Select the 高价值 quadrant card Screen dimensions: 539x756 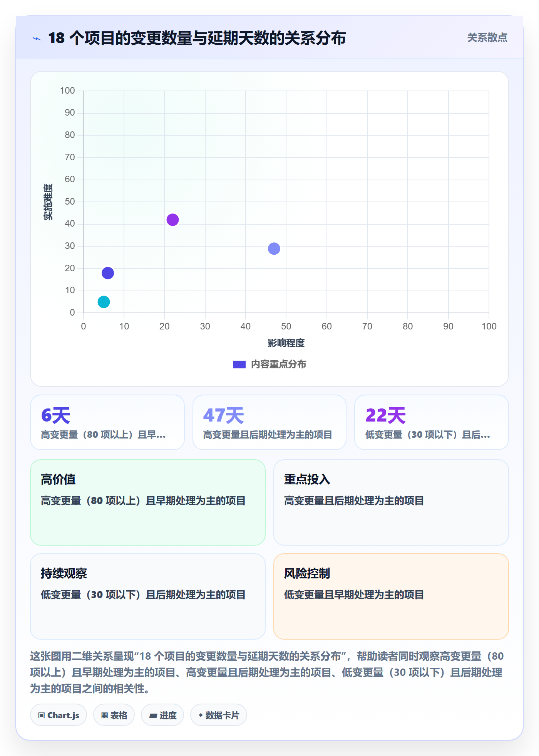tap(148, 502)
